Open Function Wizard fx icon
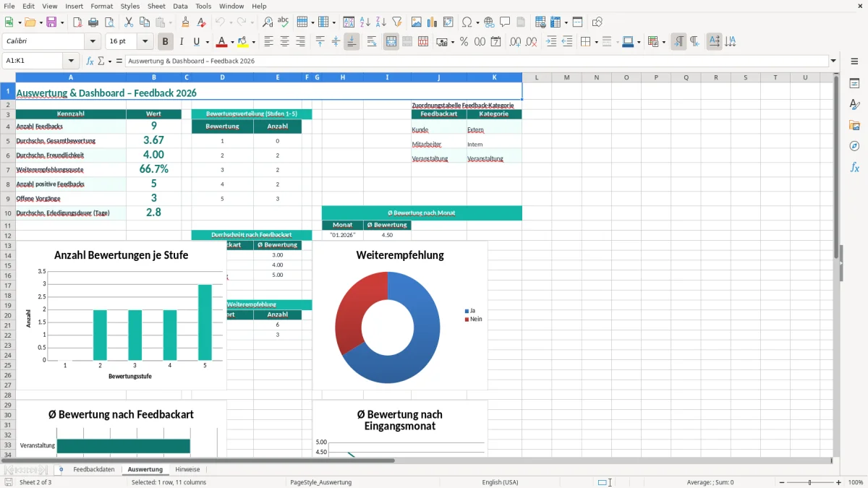 90,61
